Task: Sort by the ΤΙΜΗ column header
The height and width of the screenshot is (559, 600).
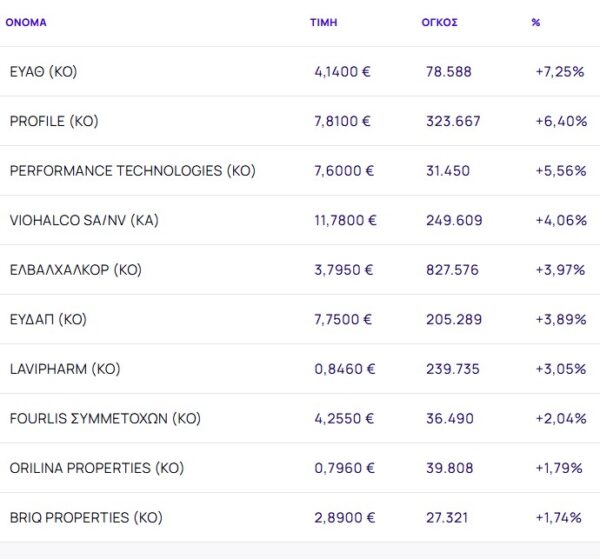Action: [324, 22]
